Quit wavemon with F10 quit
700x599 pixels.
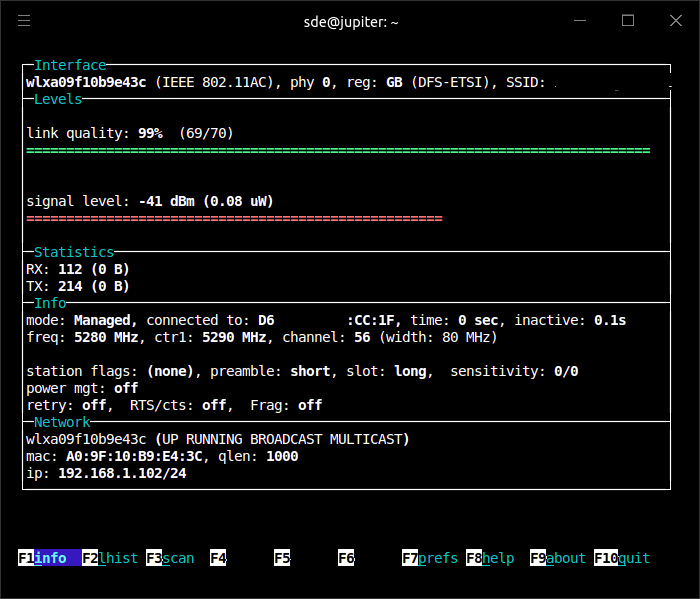pos(622,558)
